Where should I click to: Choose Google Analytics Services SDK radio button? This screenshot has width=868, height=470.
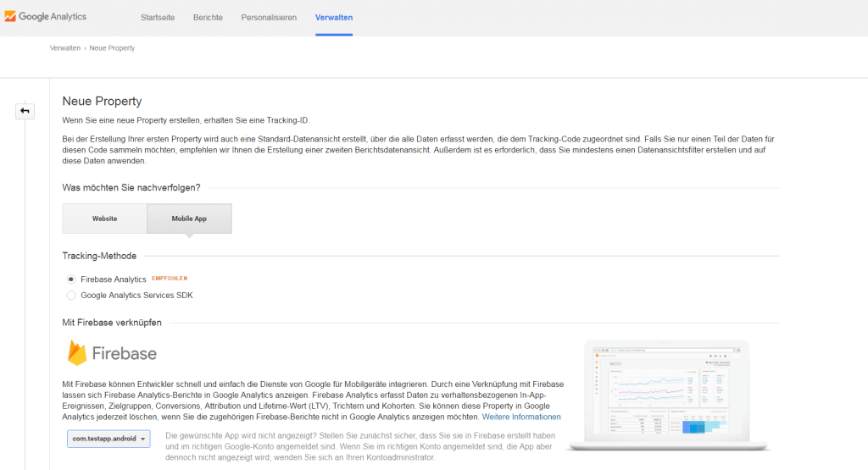(x=71, y=295)
